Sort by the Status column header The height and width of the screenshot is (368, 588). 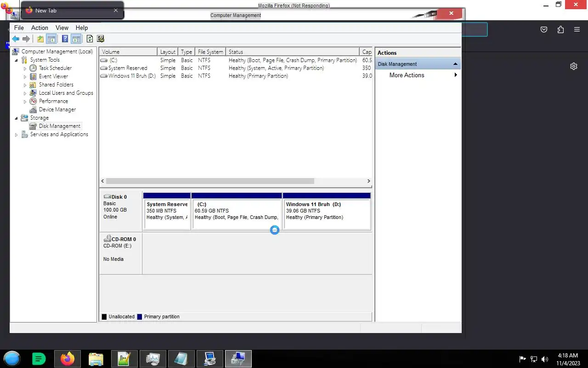(293, 52)
